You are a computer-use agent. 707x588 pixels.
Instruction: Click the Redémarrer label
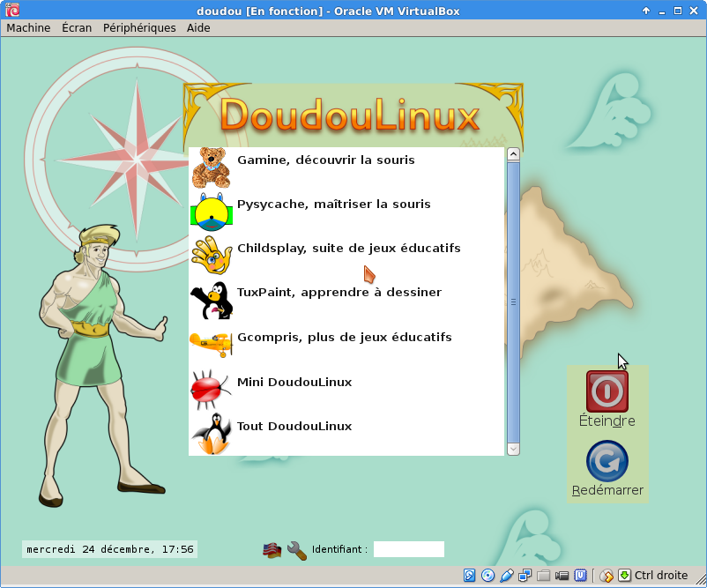607,490
